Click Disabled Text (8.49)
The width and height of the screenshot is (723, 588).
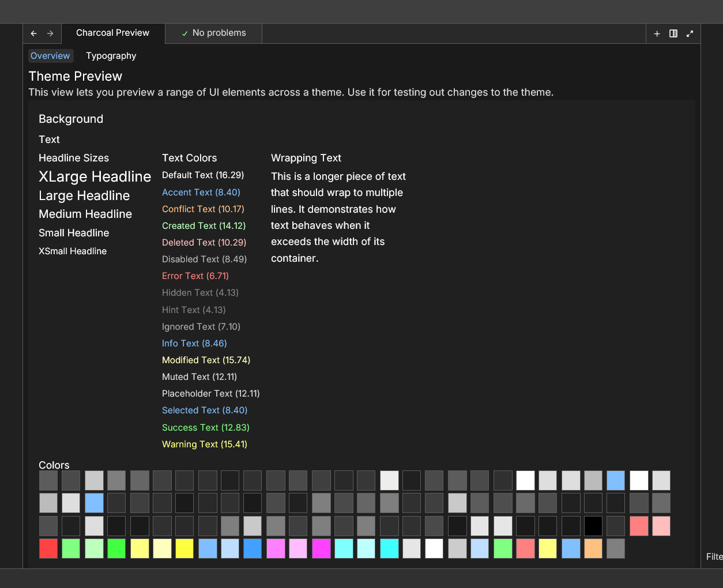coord(205,259)
